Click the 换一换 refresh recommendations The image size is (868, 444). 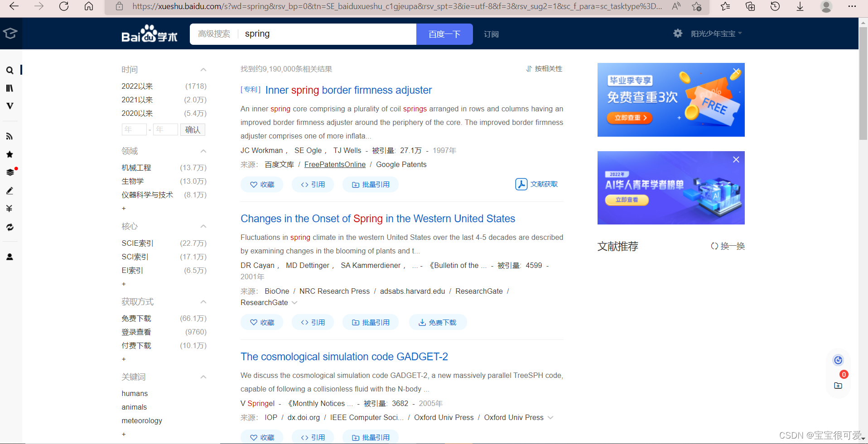point(728,246)
